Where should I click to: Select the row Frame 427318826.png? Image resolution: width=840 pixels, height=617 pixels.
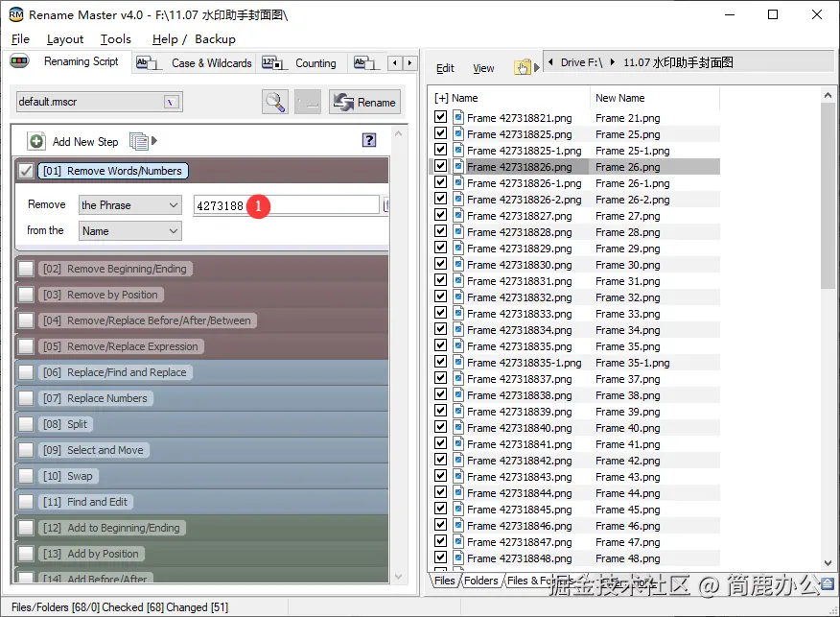576,167
